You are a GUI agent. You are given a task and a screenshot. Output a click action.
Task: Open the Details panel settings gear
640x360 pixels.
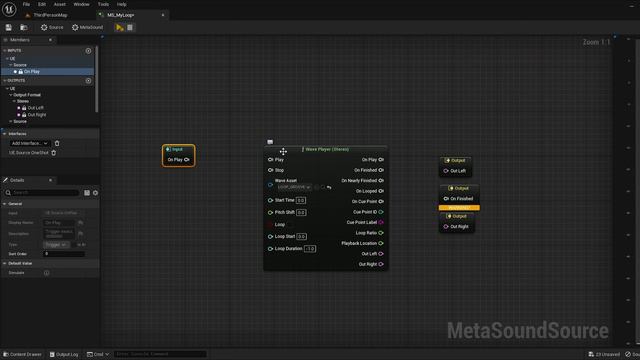(x=95, y=193)
